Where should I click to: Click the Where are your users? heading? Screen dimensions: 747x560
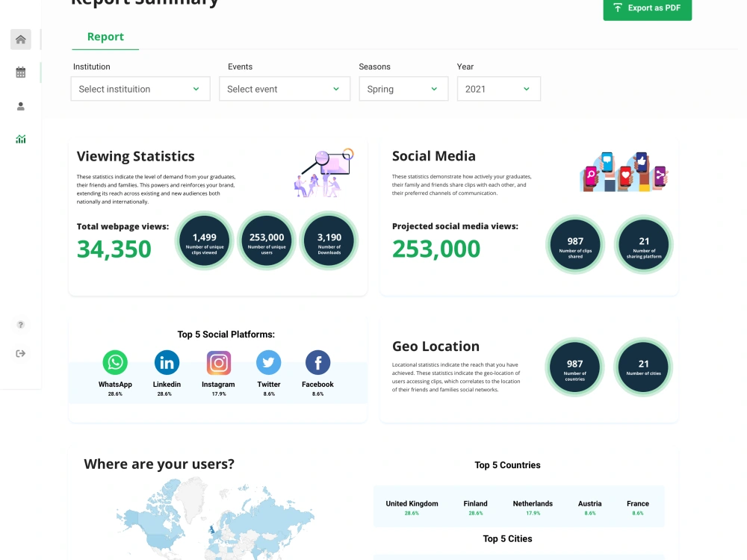click(x=159, y=464)
